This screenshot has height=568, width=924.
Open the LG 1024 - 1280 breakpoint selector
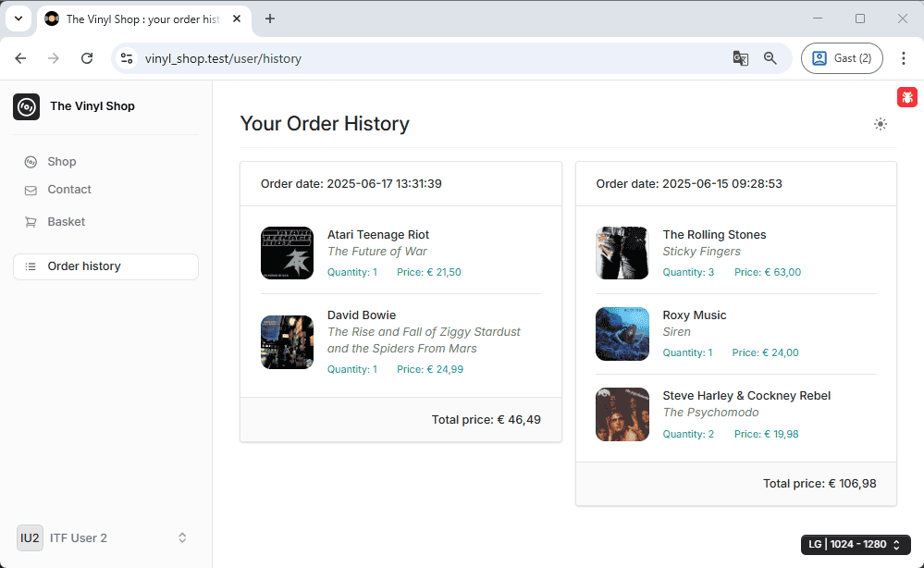[x=856, y=545]
